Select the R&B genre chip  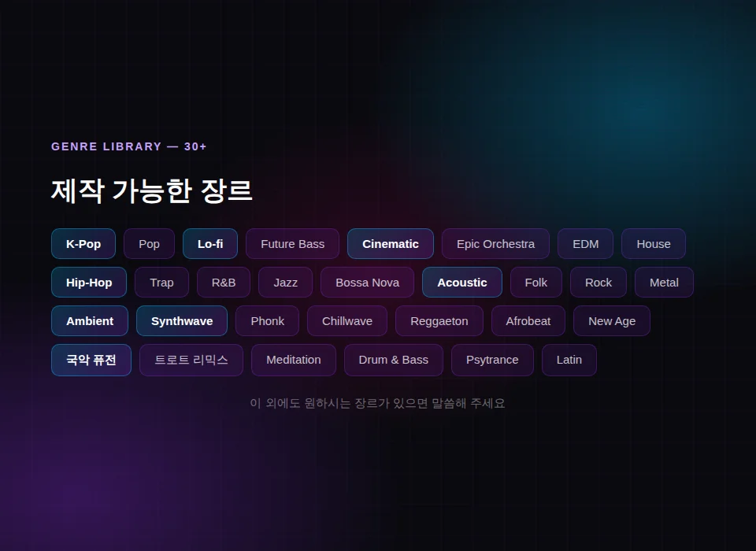(224, 283)
